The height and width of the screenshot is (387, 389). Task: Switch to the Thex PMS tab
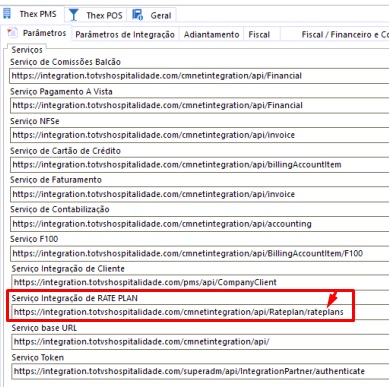32,14
